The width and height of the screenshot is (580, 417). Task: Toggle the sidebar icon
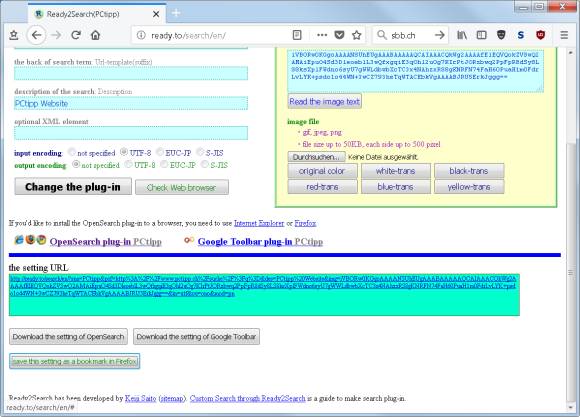point(481,35)
